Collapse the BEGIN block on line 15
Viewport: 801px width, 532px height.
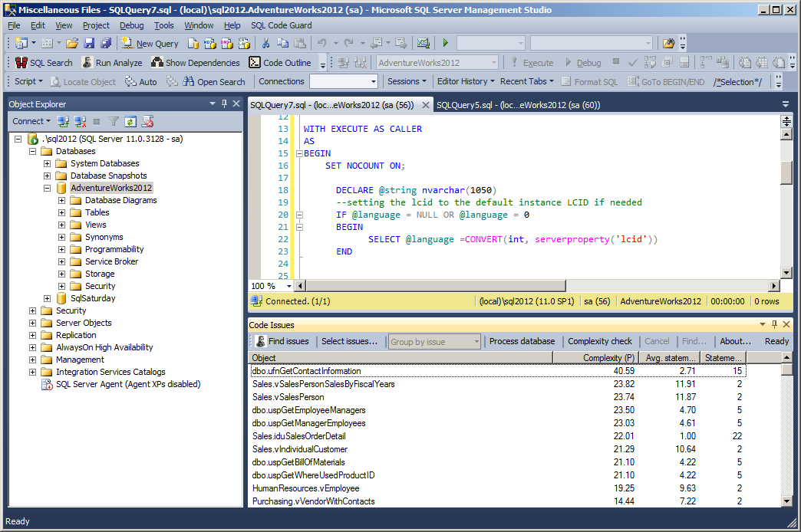click(299, 153)
